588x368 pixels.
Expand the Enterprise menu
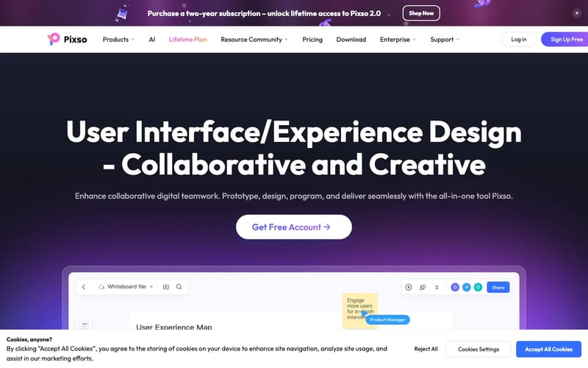pos(398,40)
